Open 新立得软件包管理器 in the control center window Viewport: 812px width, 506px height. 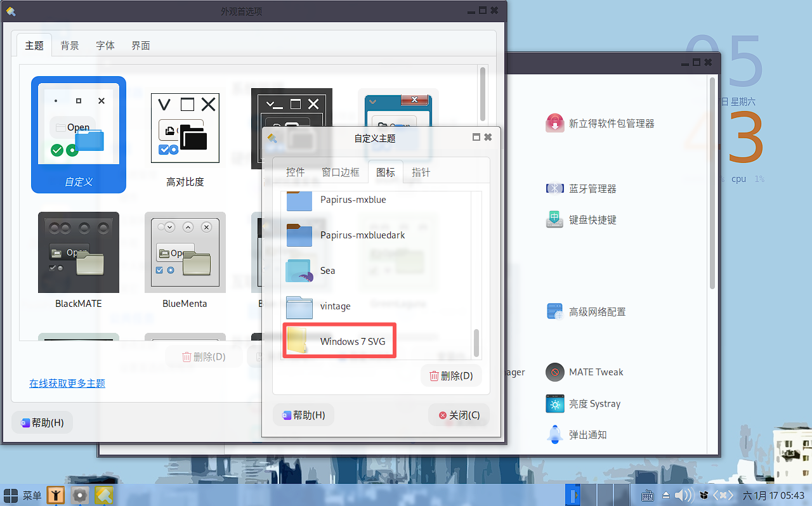(599, 124)
